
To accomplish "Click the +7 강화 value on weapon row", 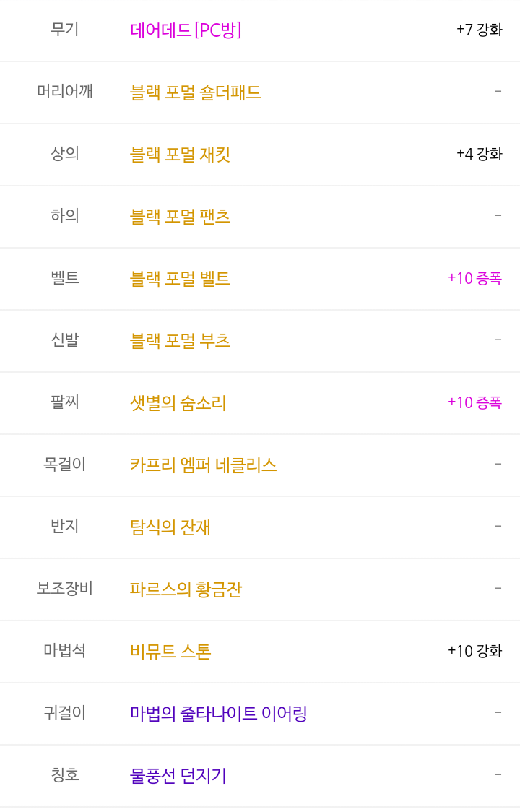I will coord(479,30).
